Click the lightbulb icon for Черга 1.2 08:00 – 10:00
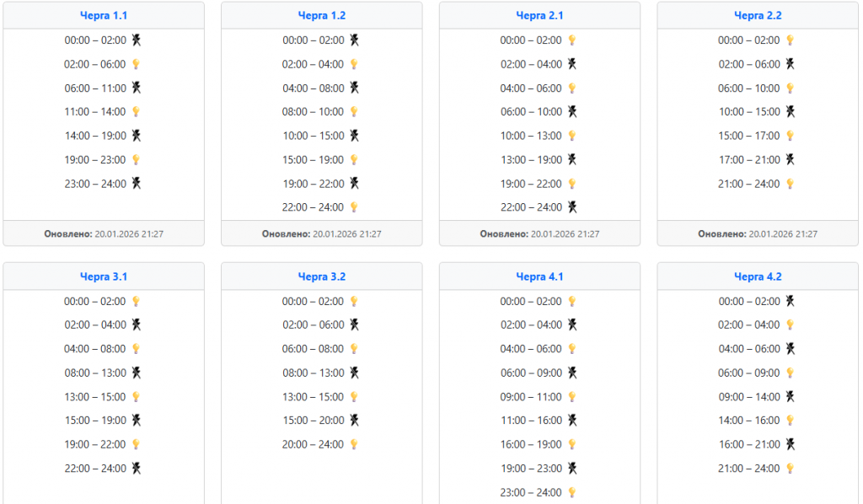This screenshot has height=504, width=863. click(x=355, y=111)
